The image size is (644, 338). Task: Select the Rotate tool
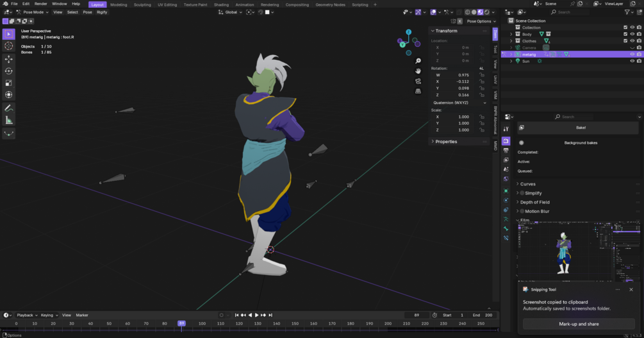tap(8, 71)
